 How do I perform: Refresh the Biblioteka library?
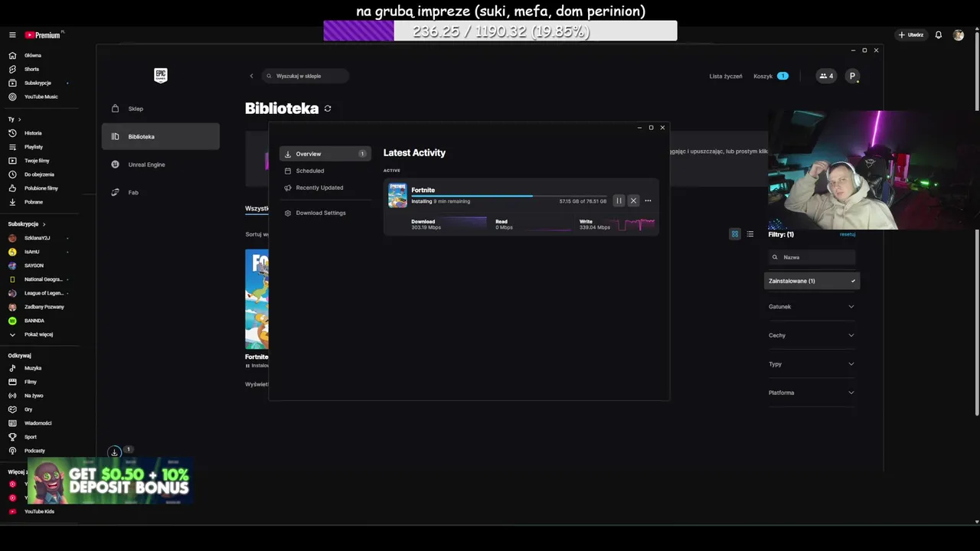coord(328,109)
